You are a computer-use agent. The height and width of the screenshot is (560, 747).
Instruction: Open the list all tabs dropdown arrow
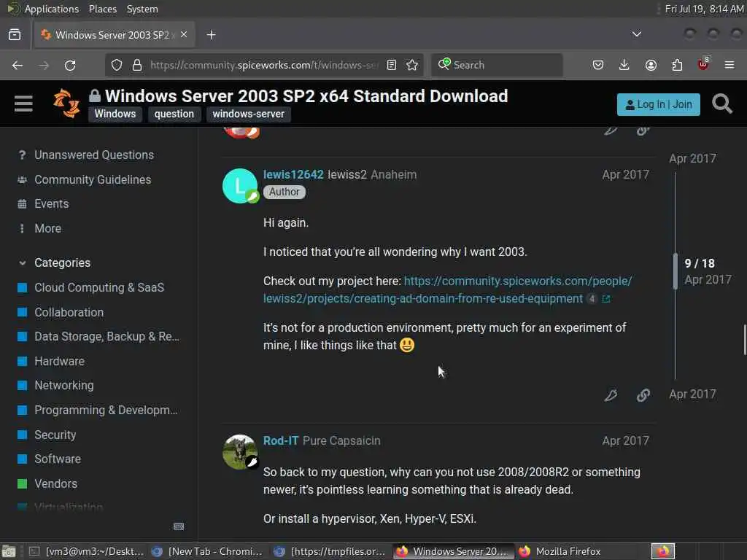pos(636,34)
